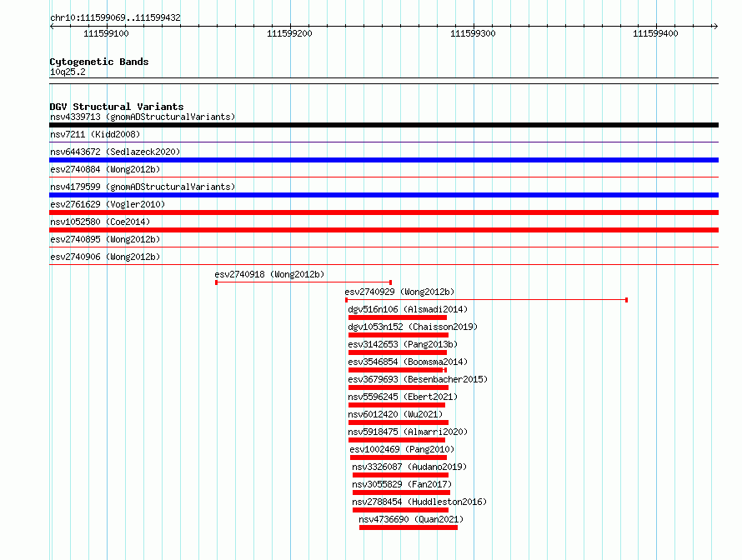Click the red bar of esv1002469
This screenshot has height=560, width=742.
pyautogui.click(x=399, y=457)
